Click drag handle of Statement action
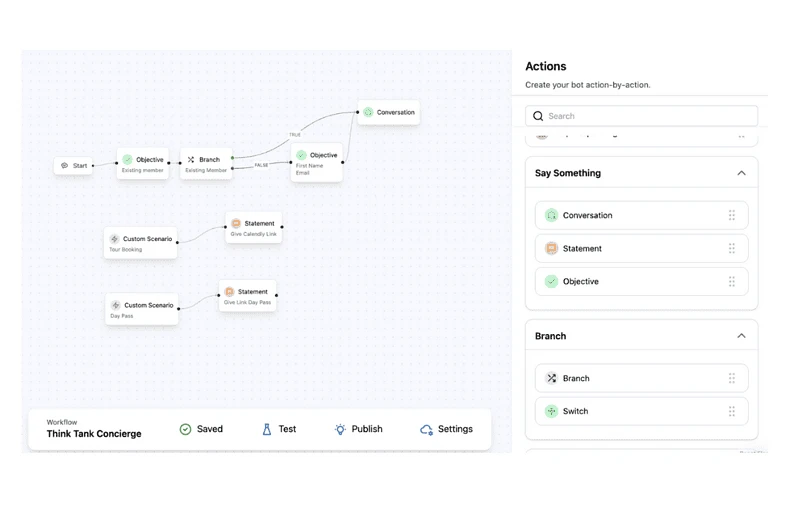 (x=732, y=248)
